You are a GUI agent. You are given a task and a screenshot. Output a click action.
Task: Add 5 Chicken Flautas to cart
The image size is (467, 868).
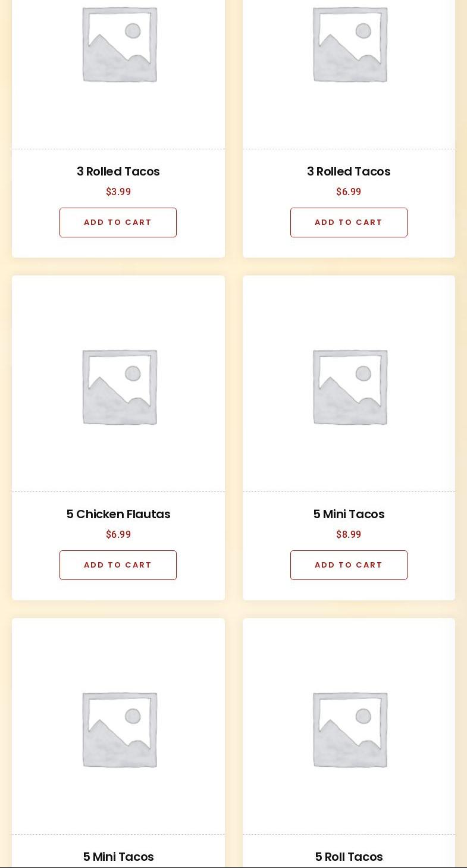[118, 565]
